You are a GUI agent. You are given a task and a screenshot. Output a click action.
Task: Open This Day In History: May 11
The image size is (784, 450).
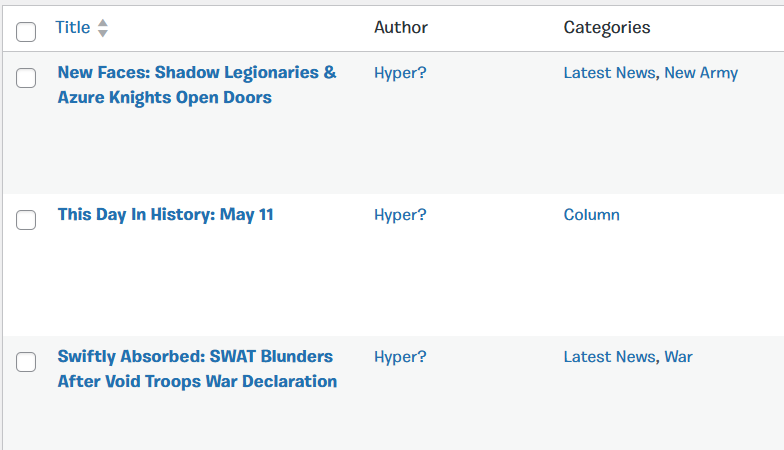165,215
